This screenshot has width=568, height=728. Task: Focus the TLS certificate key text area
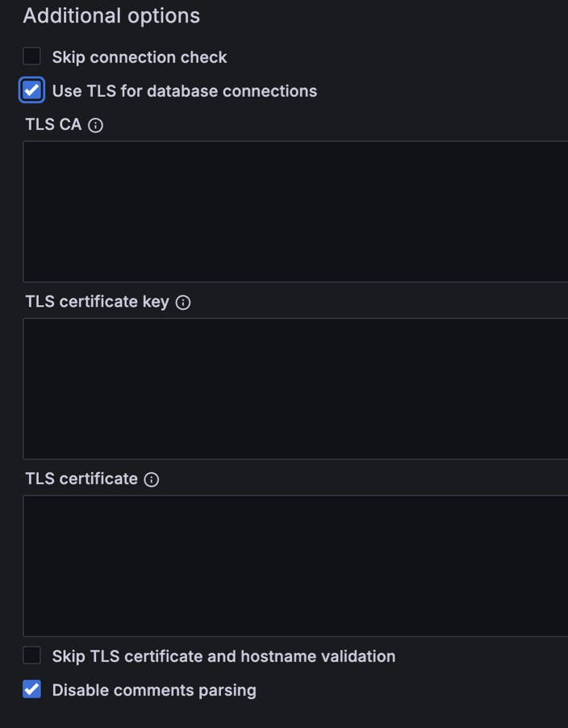point(295,389)
